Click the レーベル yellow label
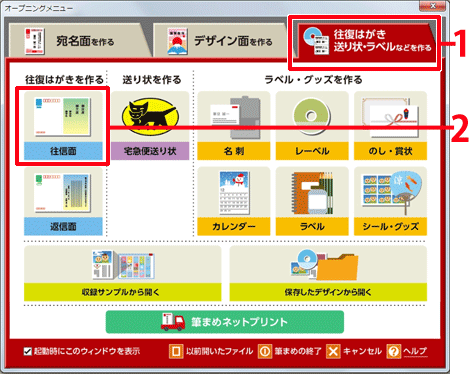The height and width of the screenshot is (374, 470). coord(312,151)
